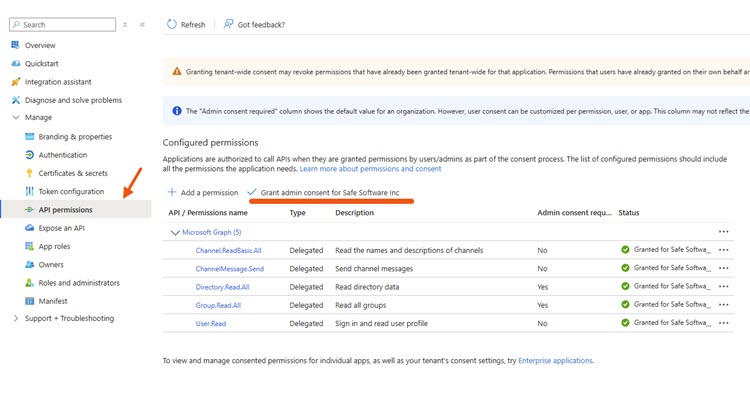The width and height of the screenshot is (750, 398).
Task: Collapse the sidebar with double chevron icon
Action: pos(142,24)
